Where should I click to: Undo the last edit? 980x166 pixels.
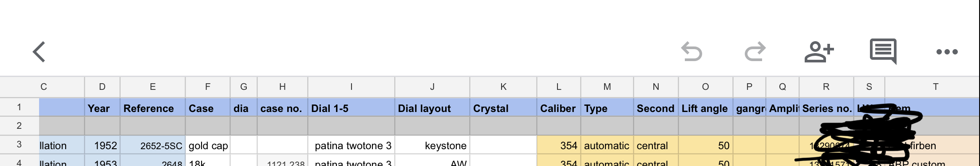coord(692,52)
